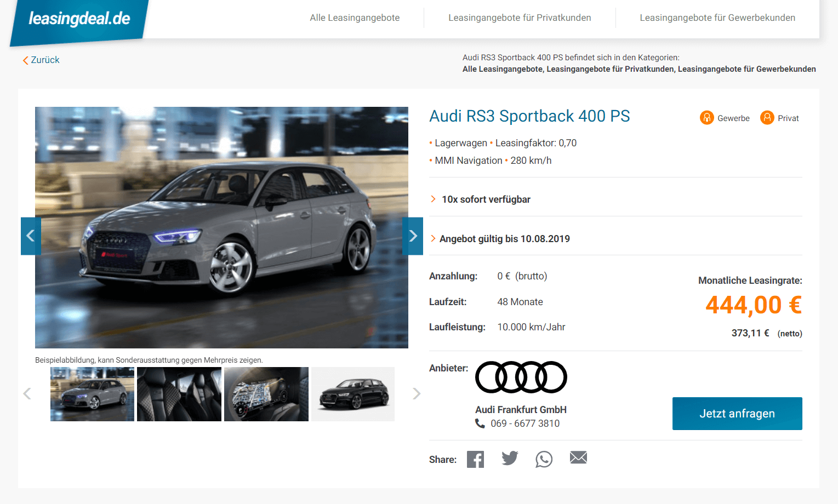Click the 48 Monate Laufzeit value
The image size is (838, 504).
point(520,302)
